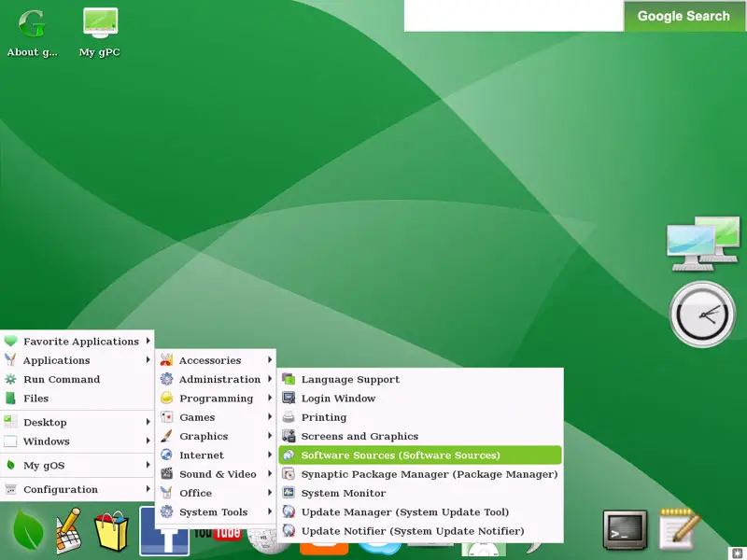Click the Internet globe icon
Screen dimensions: 747x560
(166, 455)
